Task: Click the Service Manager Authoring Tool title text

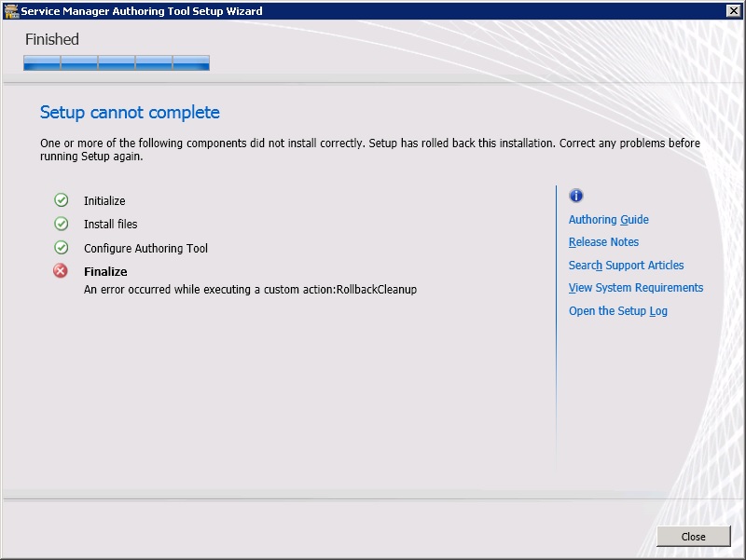Action: [x=142, y=11]
